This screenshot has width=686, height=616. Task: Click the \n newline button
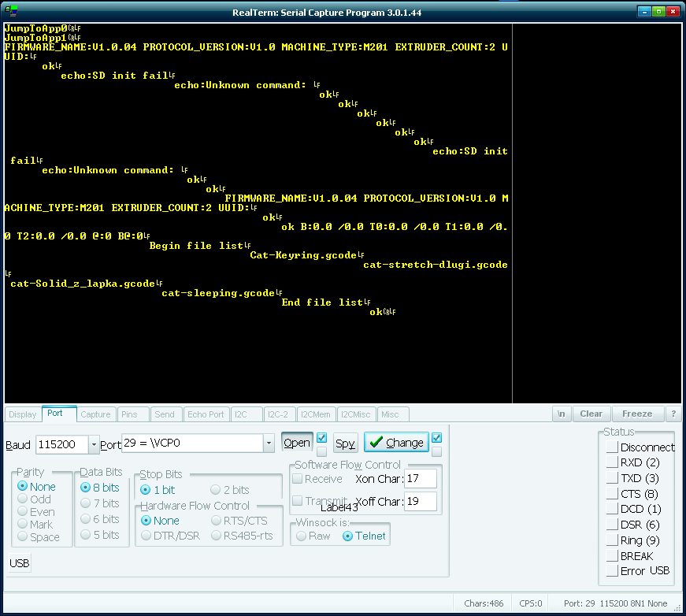coord(562,414)
